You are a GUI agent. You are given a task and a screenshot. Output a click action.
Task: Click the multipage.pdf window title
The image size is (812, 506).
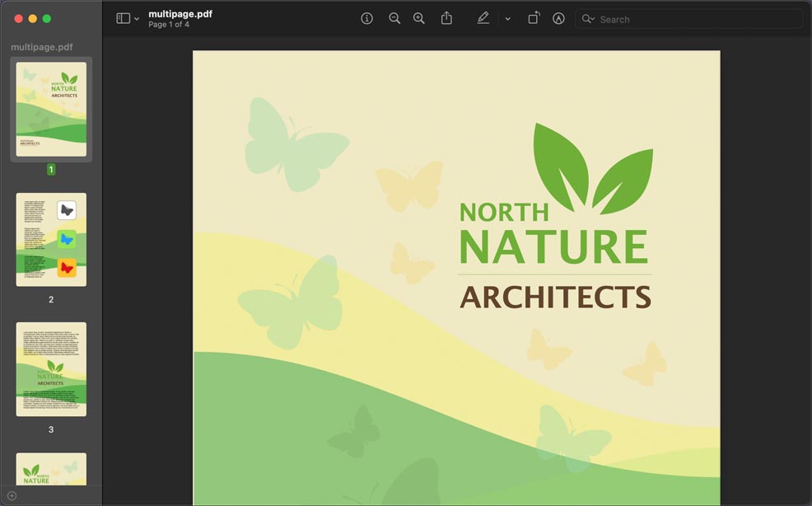pos(180,14)
